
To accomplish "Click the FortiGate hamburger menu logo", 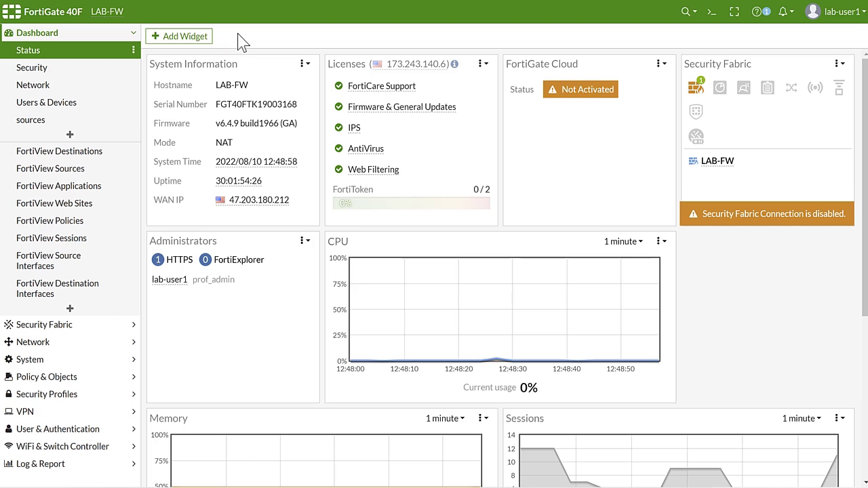I will coord(12,12).
